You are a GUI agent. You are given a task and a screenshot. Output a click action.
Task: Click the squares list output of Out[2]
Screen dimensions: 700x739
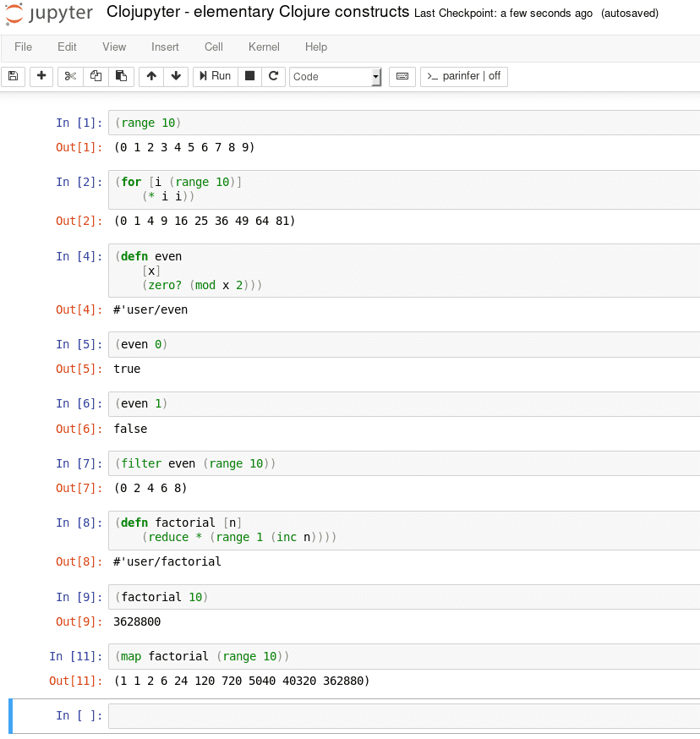pos(205,221)
